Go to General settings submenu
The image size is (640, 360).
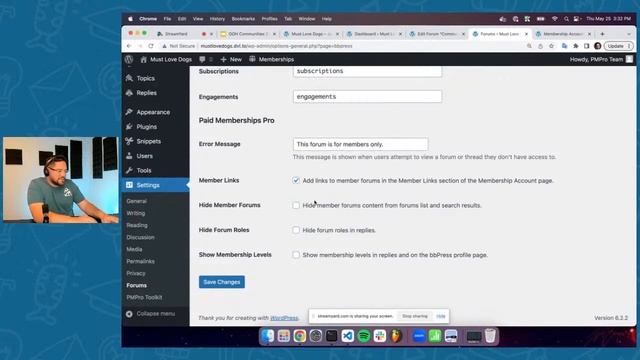coord(137,201)
